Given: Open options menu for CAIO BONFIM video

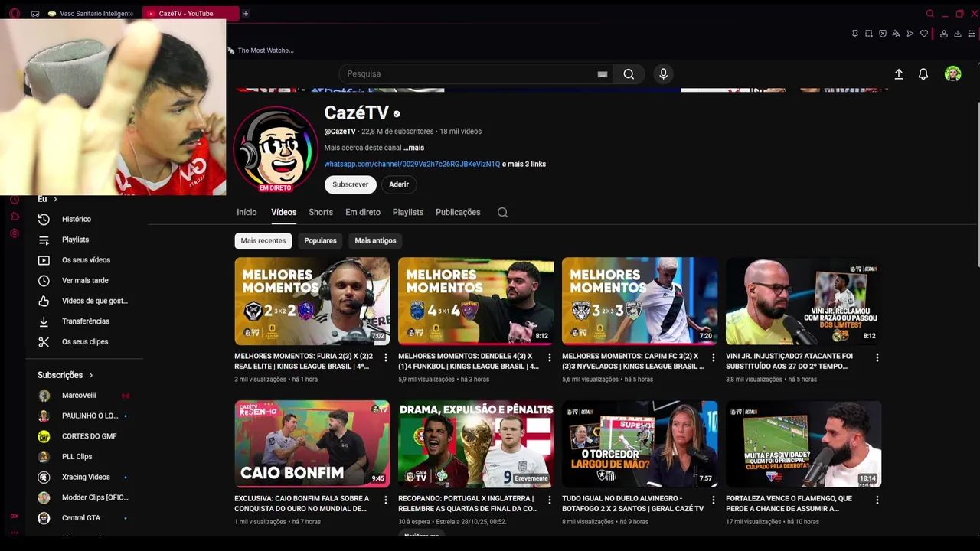Looking at the screenshot, I should [385, 500].
